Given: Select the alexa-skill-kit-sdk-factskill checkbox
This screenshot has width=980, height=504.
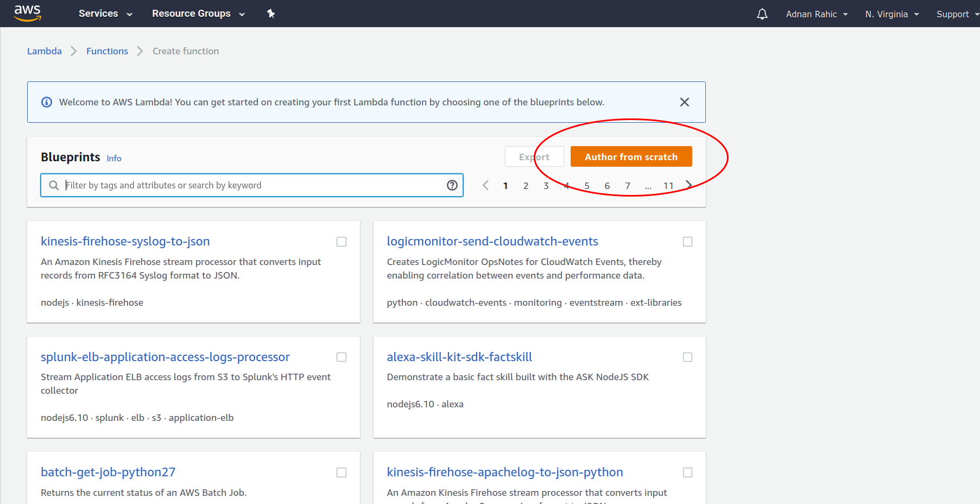Looking at the screenshot, I should (x=687, y=357).
